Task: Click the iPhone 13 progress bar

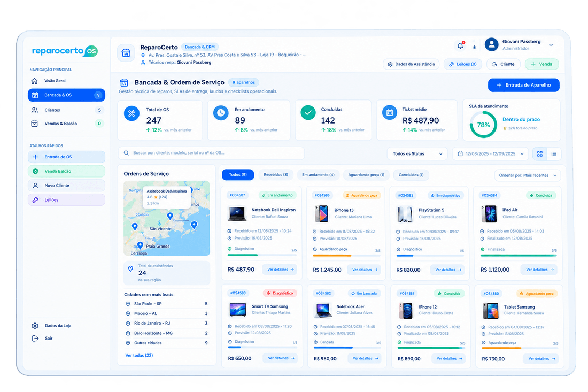Action: (x=346, y=256)
